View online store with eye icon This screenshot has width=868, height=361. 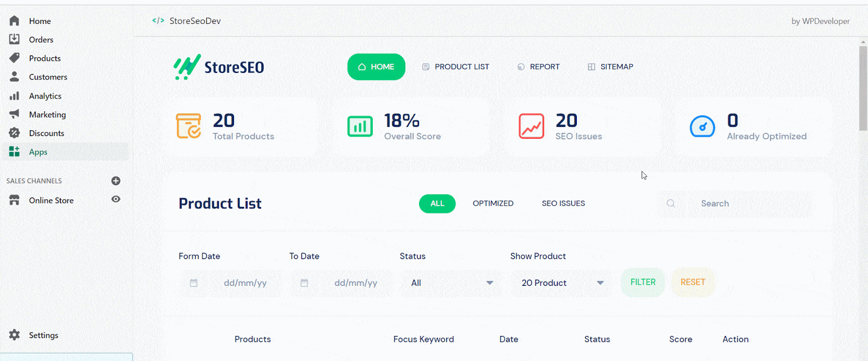(115, 199)
